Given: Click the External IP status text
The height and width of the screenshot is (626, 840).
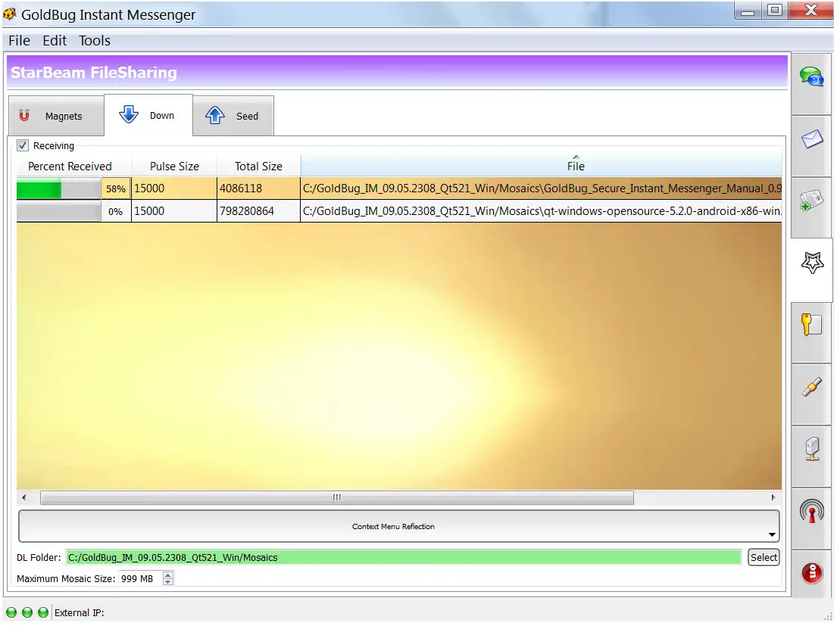Looking at the screenshot, I should (80, 612).
